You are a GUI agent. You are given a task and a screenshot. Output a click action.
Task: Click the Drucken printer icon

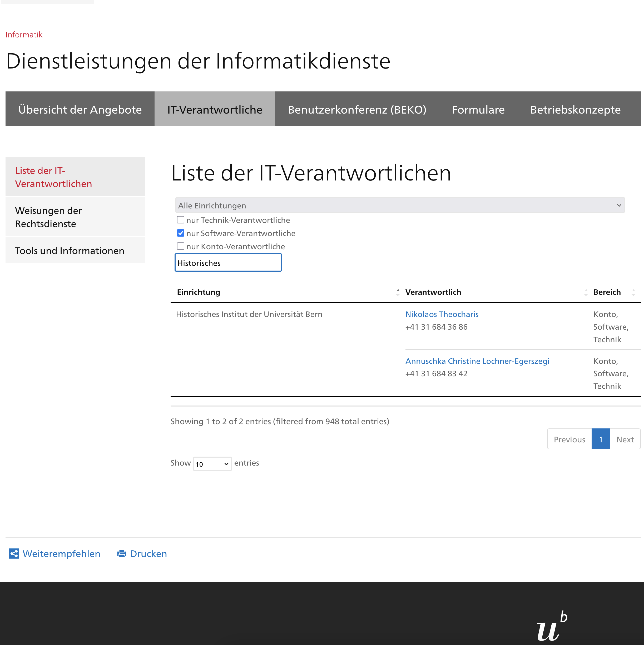pos(122,554)
